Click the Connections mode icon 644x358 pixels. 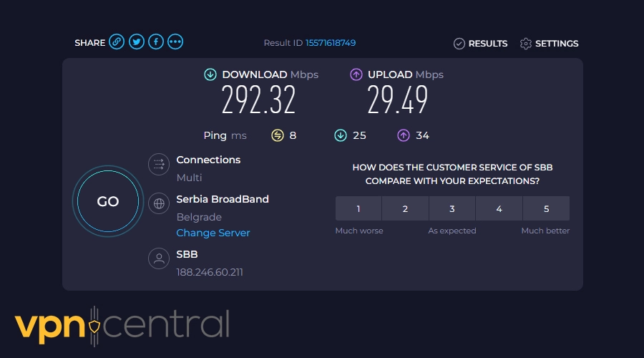tap(159, 165)
